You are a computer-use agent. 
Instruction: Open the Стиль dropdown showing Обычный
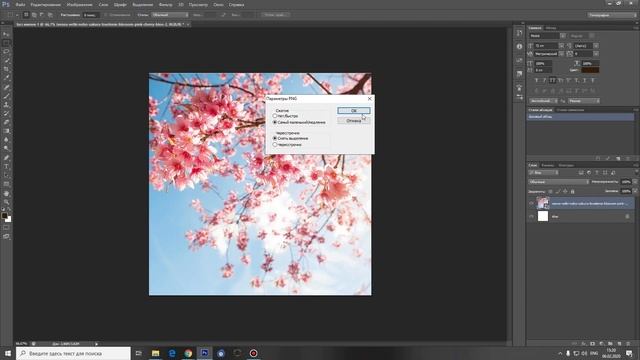170,15
